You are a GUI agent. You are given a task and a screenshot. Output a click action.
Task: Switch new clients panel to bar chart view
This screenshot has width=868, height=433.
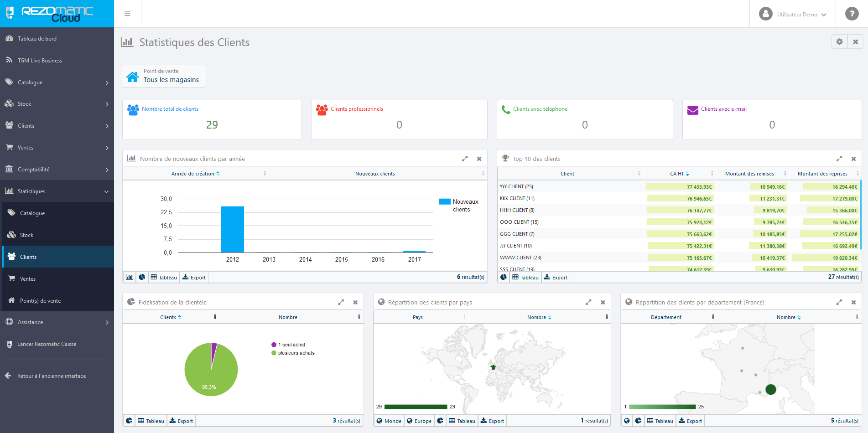coord(130,277)
